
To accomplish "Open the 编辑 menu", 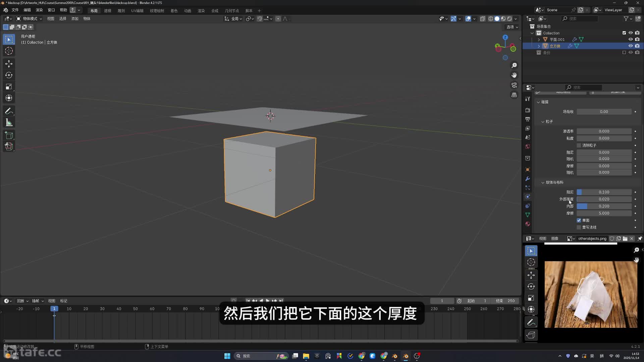I will tap(27, 10).
